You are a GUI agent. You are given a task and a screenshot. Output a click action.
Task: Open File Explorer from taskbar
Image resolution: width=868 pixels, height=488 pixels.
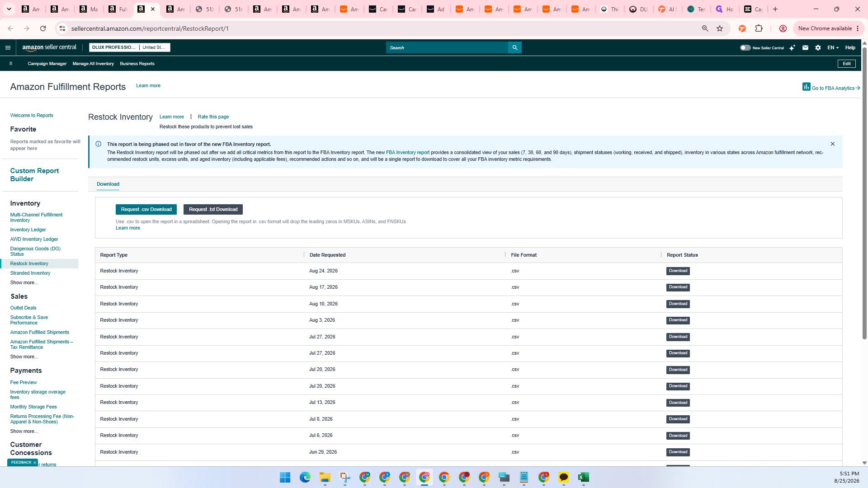(x=325, y=477)
